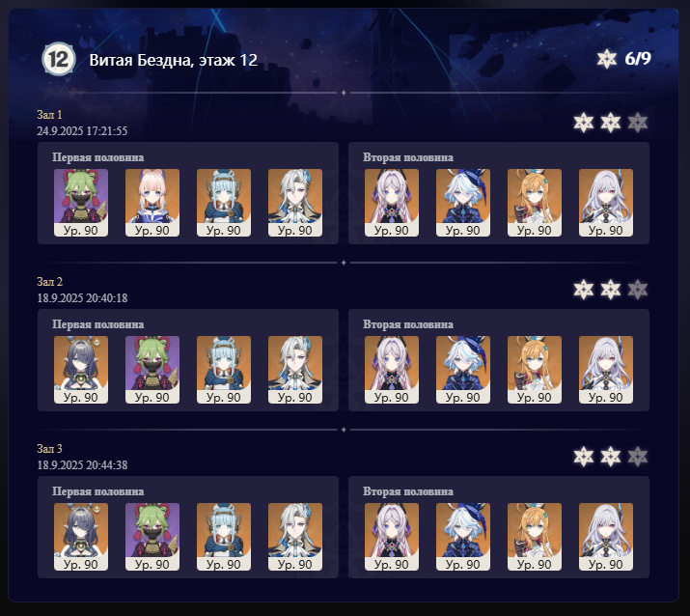Click Первая половина heading in Зал 3

click(98, 491)
